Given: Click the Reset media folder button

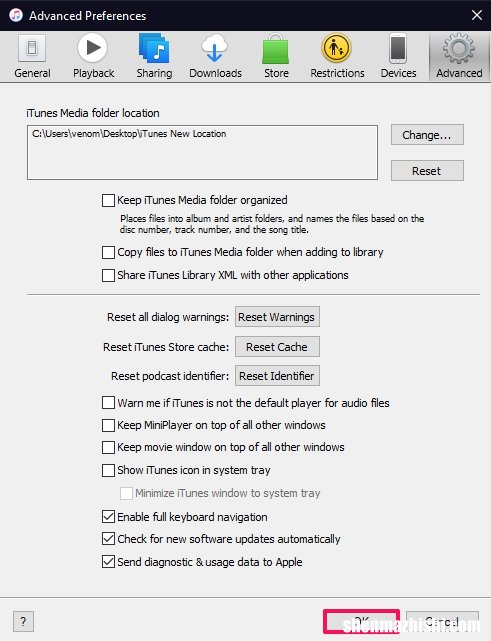Looking at the screenshot, I should 427,170.
